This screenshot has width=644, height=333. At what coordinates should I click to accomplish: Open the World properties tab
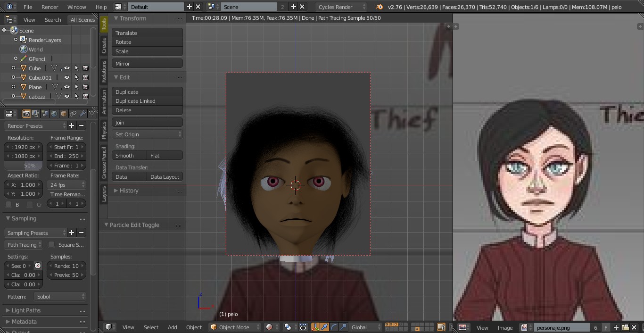54,114
